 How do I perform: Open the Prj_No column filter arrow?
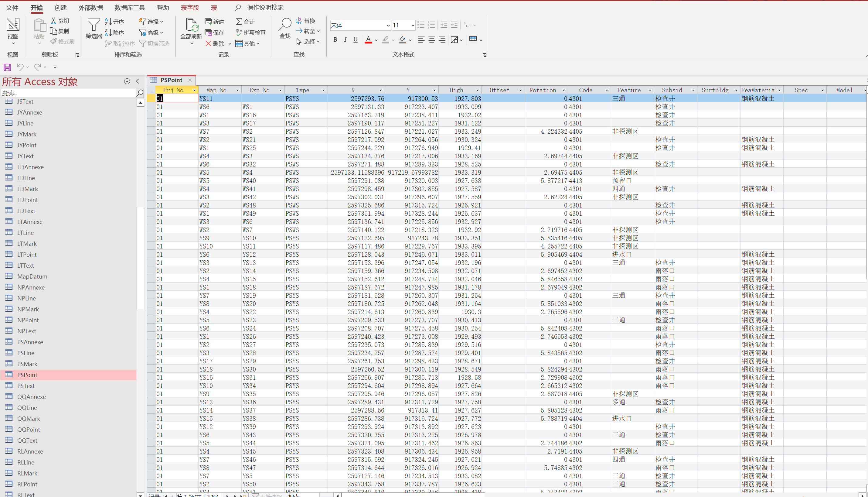194,91
